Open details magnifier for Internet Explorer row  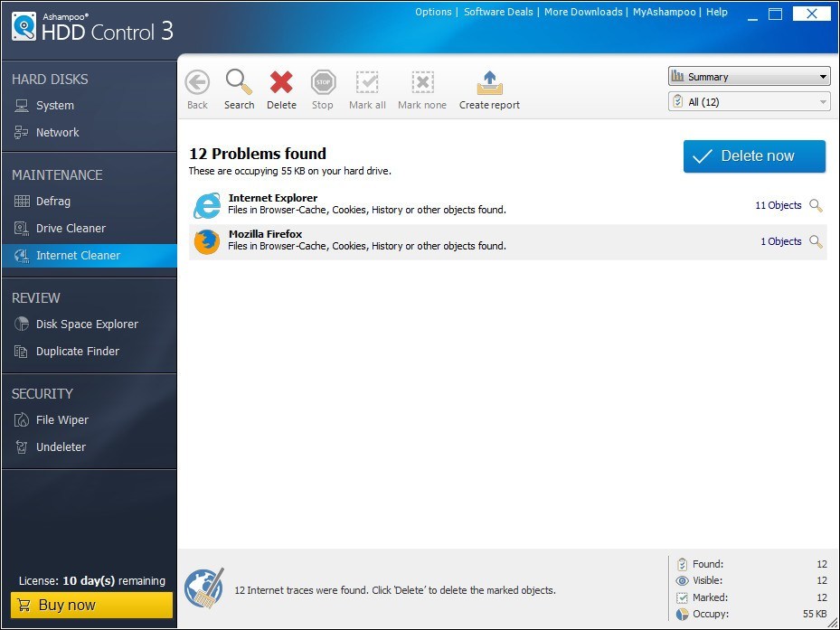tap(816, 206)
